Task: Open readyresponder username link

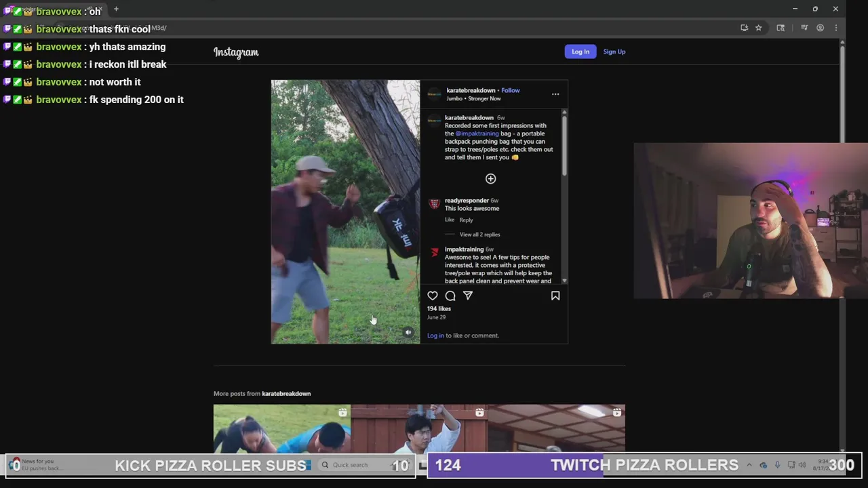Action: 467,201
